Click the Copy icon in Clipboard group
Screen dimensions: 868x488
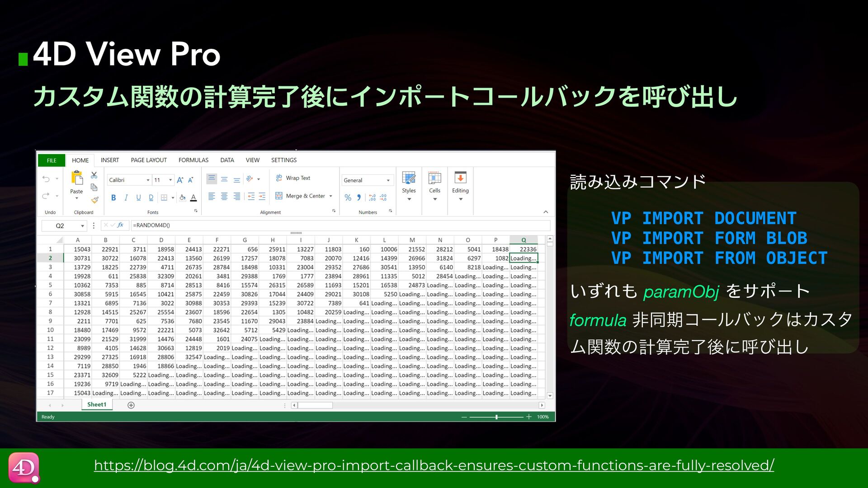point(94,187)
